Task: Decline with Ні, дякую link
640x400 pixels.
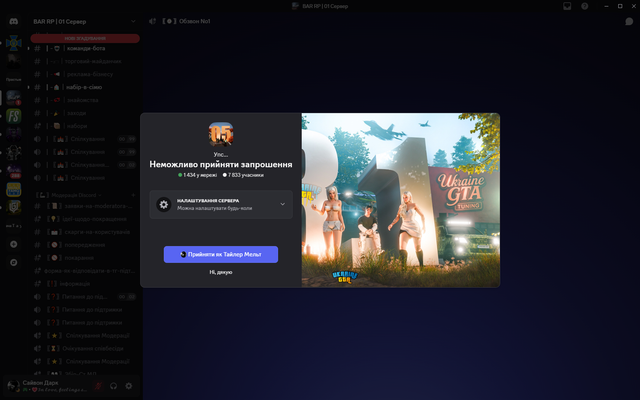Action: coord(221,272)
